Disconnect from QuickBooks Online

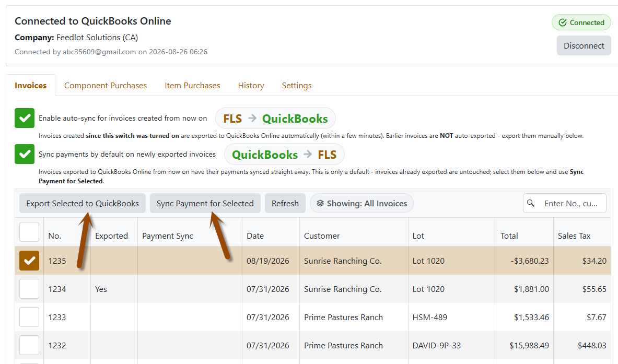[x=584, y=46]
